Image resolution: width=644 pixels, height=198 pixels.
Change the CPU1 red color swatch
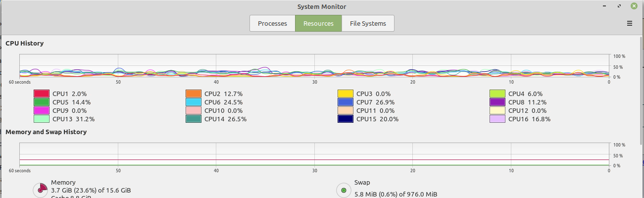pyautogui.click(x=42, y=94)
